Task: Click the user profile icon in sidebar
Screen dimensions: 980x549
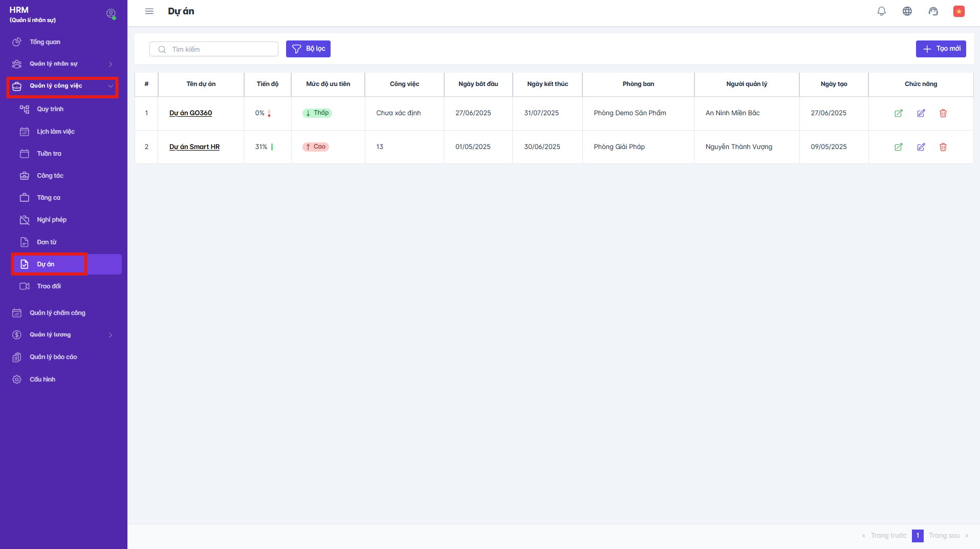Action: (x=111, y=14)
